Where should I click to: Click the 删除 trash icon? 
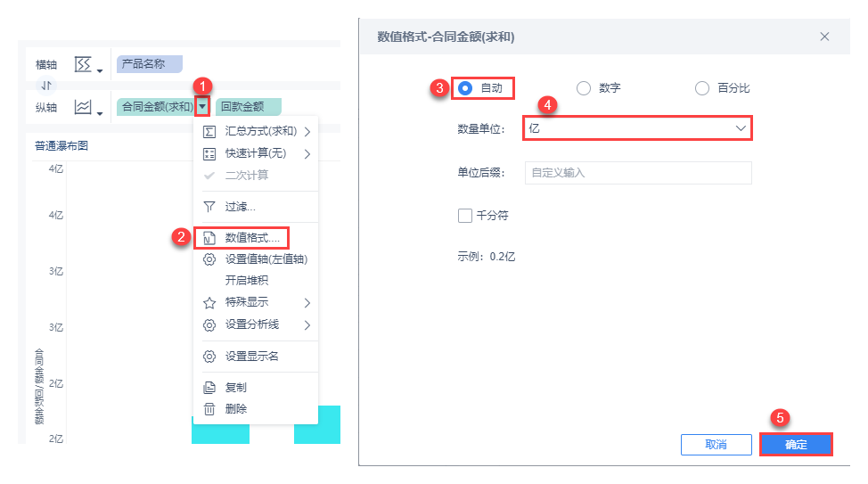(x=209, y=409)
